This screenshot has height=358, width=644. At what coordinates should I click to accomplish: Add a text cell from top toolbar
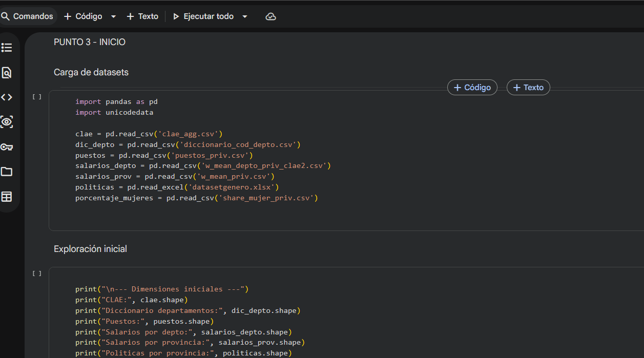coord(142,16)
